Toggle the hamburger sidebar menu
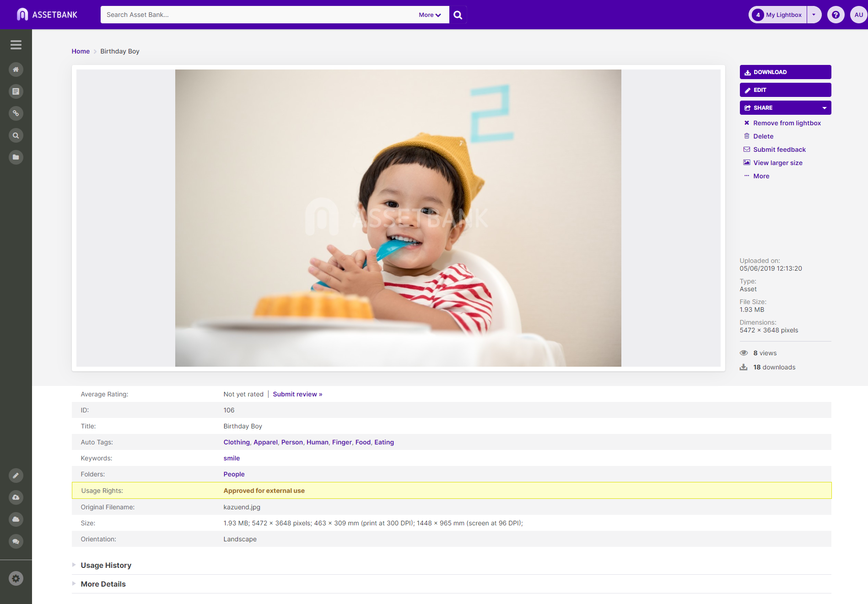The width and height of the screenshot is (868, 604). [x=16, y=45]
